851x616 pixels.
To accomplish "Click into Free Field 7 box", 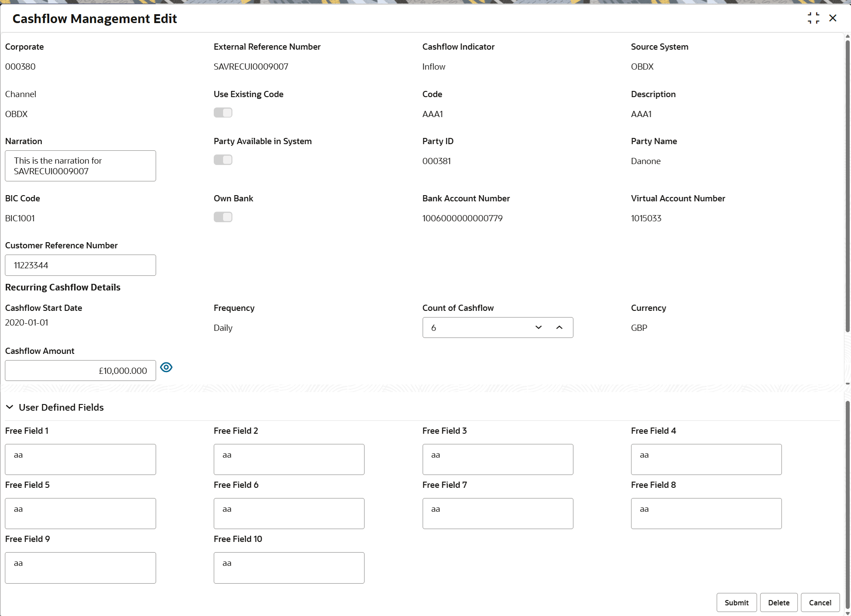I will 498,514.
